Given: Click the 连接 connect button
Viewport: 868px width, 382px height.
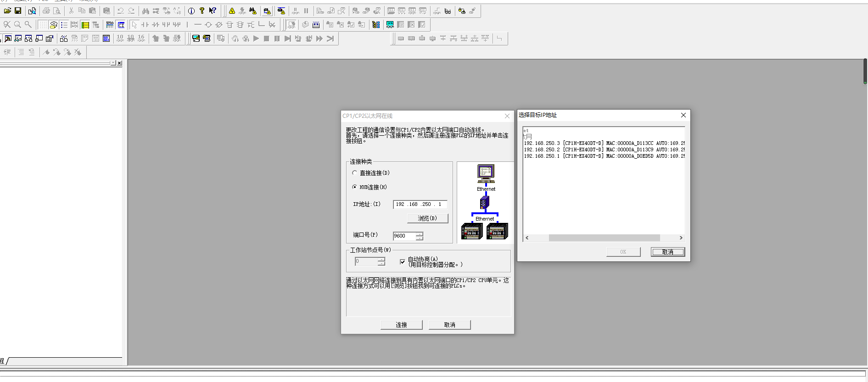Looking at the screenshot, I should tap(401, 325).
